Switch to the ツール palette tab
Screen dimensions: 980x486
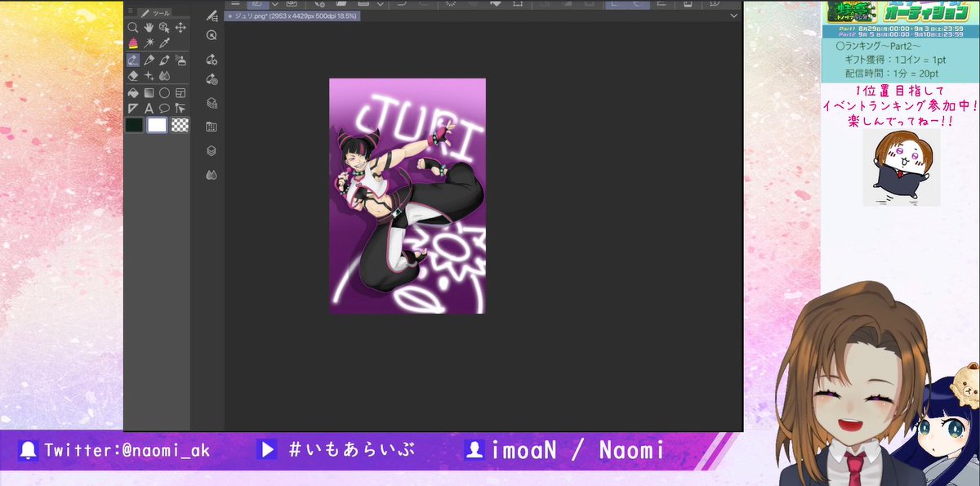[155, 13]
